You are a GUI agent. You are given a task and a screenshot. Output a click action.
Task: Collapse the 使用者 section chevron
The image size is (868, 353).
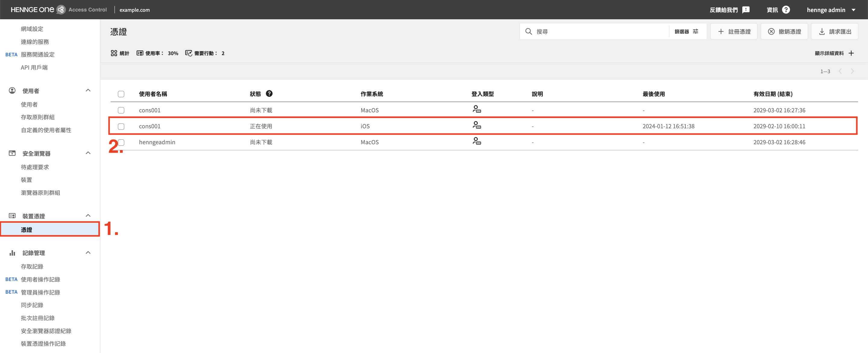88,90
